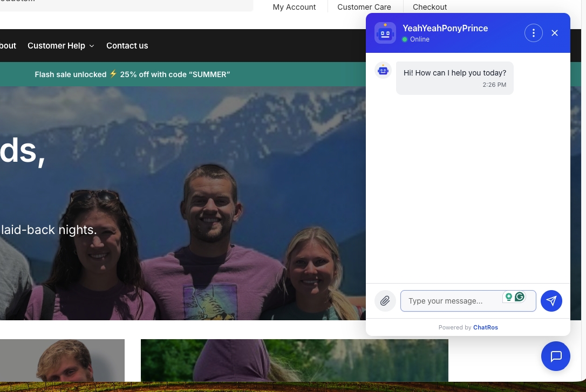Click the Online status indicator
Screen dimensions: 586x392
(415, 39)
